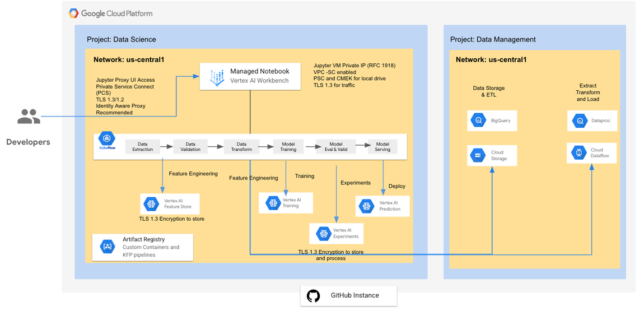Click the 'Experiments' arrow label

pos(356,183)
